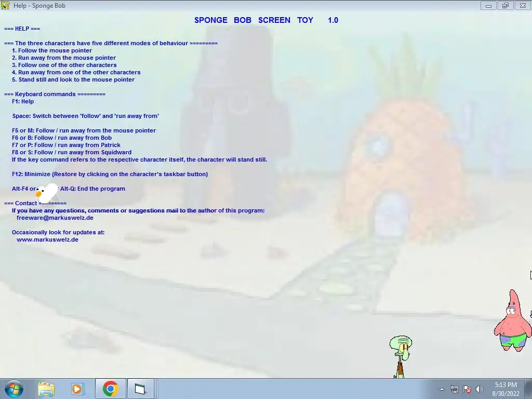
Task: Open the Windows Start menu
Action: point(14,389)
